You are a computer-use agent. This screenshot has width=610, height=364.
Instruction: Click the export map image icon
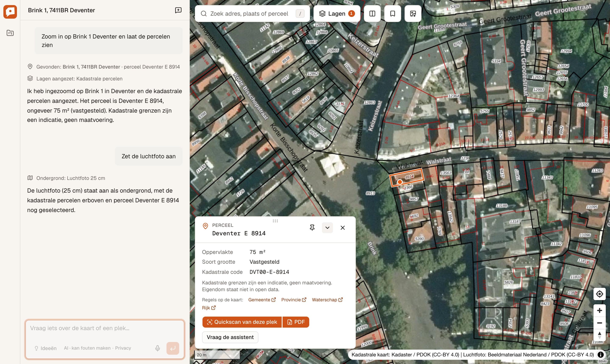click(413, 14)
